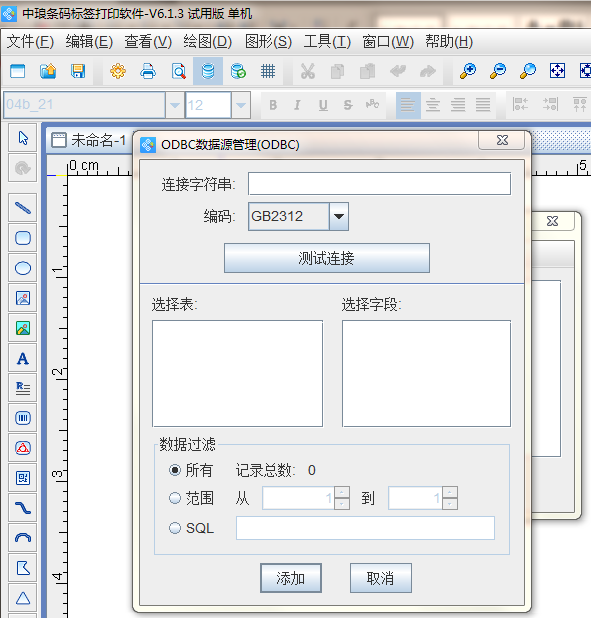Click the zoom in magnifier
Viewport: 591px width, 618px height.
click(x=468, y=71)
